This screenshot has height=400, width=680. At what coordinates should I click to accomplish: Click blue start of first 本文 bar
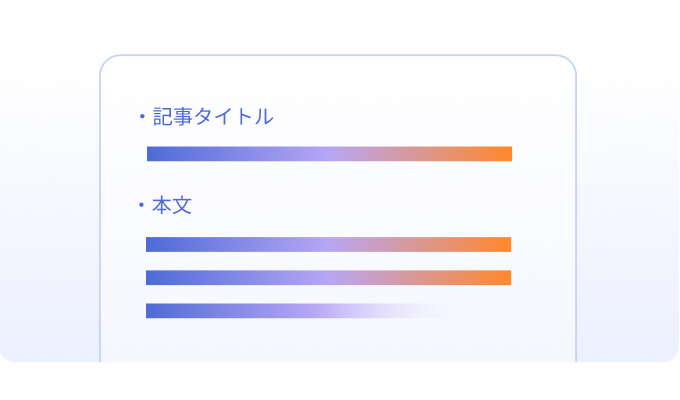click(156, 244)
